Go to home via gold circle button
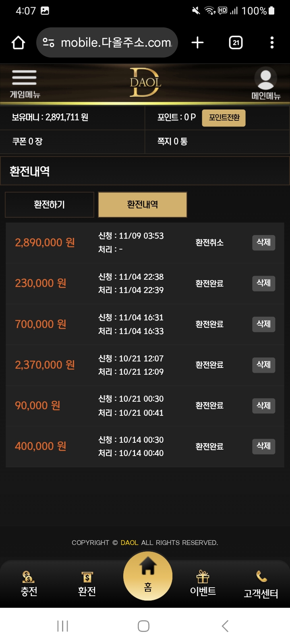Image resolution: width=290 pixels, height=644 pixels. point(148,576)
